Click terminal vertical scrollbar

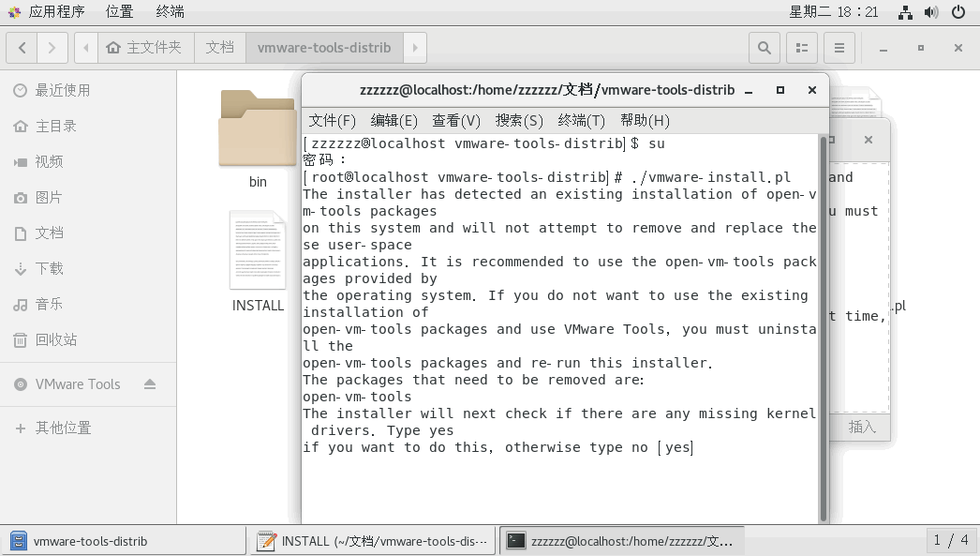824,328
